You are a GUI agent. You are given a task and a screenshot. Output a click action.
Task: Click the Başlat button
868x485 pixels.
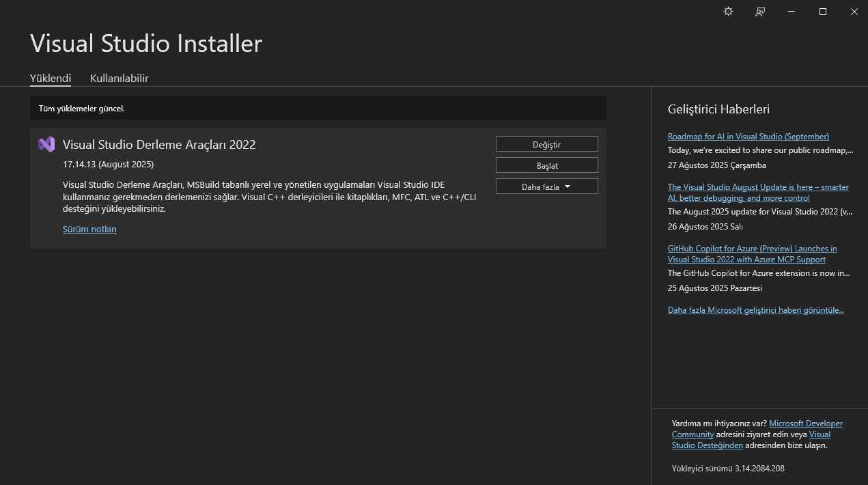coord(546,165)
